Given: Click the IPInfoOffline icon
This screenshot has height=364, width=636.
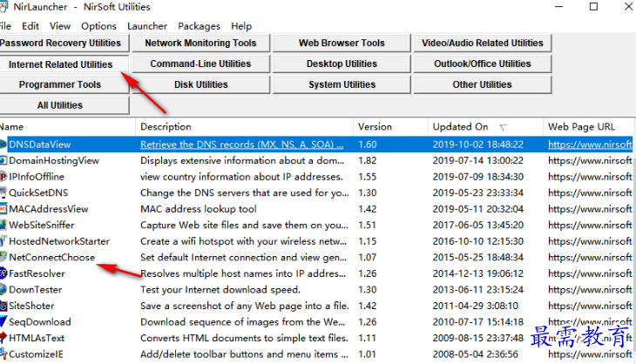Looking at the screenshot, I should 3,177.
